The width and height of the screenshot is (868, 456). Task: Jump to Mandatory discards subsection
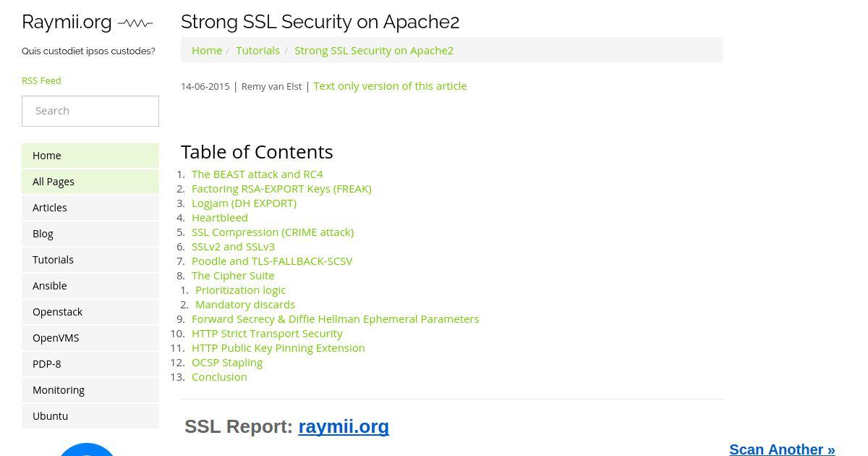(245, 304)
